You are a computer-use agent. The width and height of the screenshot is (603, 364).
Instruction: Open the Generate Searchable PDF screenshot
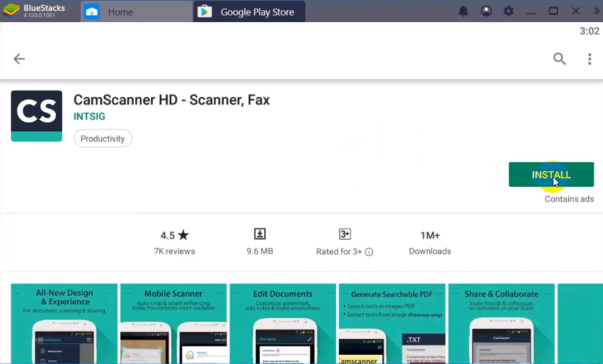[392, 323]
